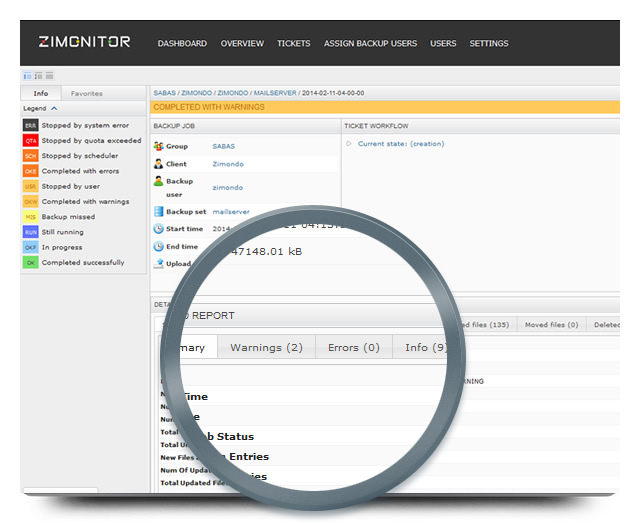Viewport: 641px width, 523px height.
Task: Follow the SABAS group link
Action: click(x=223, y=146)
